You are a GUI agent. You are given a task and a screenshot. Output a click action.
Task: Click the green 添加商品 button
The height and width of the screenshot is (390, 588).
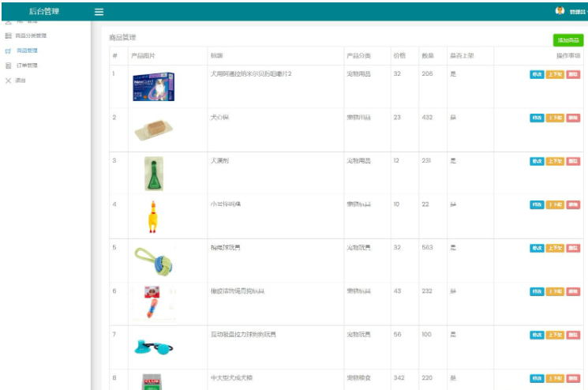(x=568, y=40)
